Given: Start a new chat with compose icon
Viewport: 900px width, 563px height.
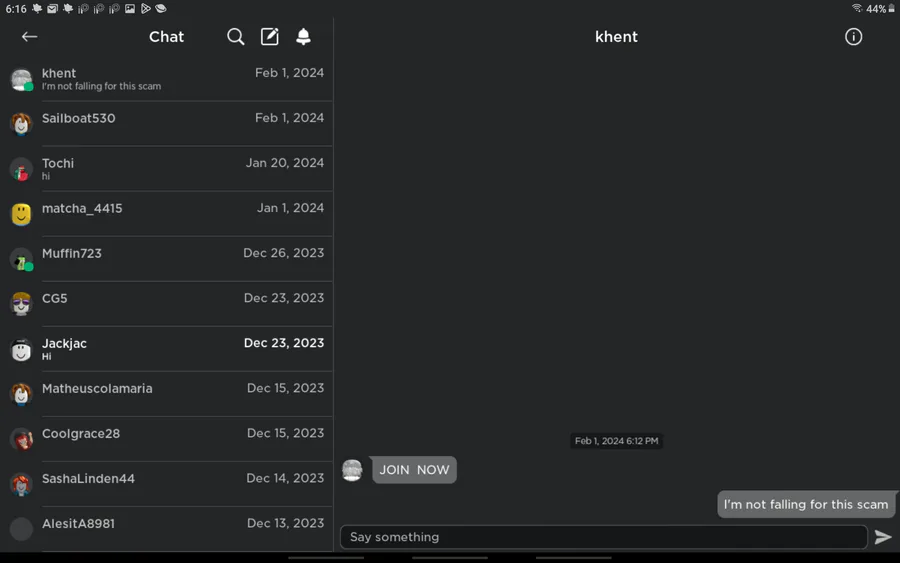Looking at the screenshot, I should point(270,37).
